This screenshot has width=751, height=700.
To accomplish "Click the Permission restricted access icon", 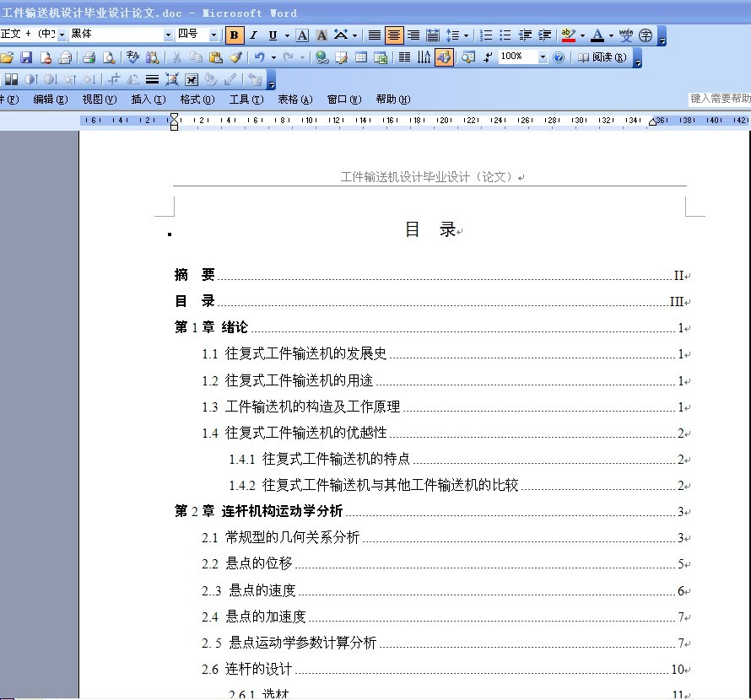I will pyautogui.click(x=46, y=57).
